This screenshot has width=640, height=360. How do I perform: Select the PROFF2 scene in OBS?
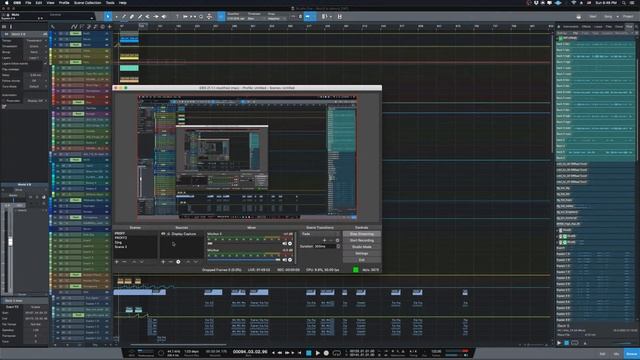coord(121,238)
